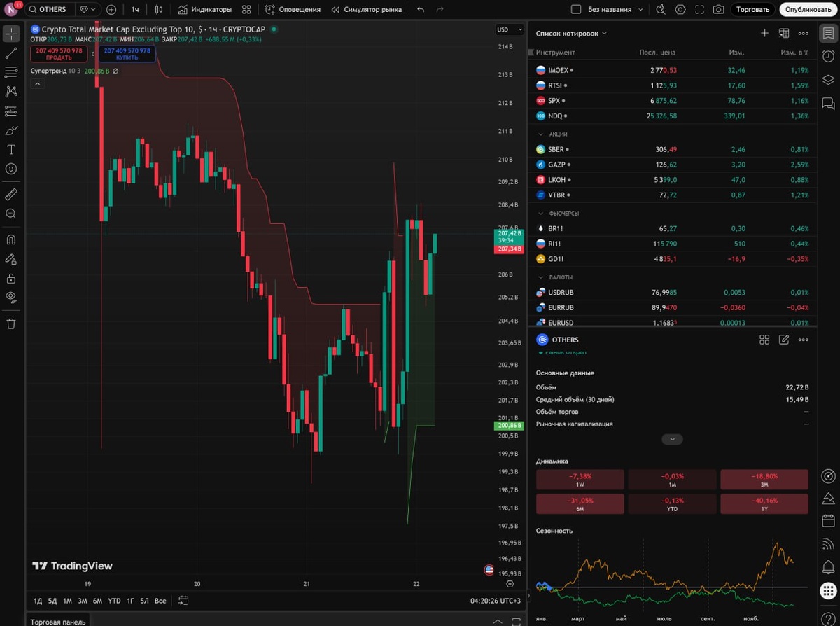Viewport: 840px width, 626px height.
Task: Select the trend line drawing tool
Action: (x=11, y=53)
